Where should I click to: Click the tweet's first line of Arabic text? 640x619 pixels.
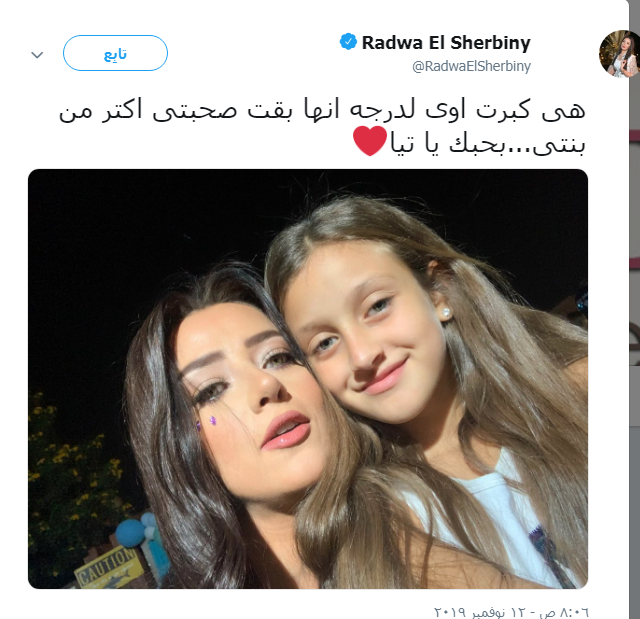tap(322, 111)
